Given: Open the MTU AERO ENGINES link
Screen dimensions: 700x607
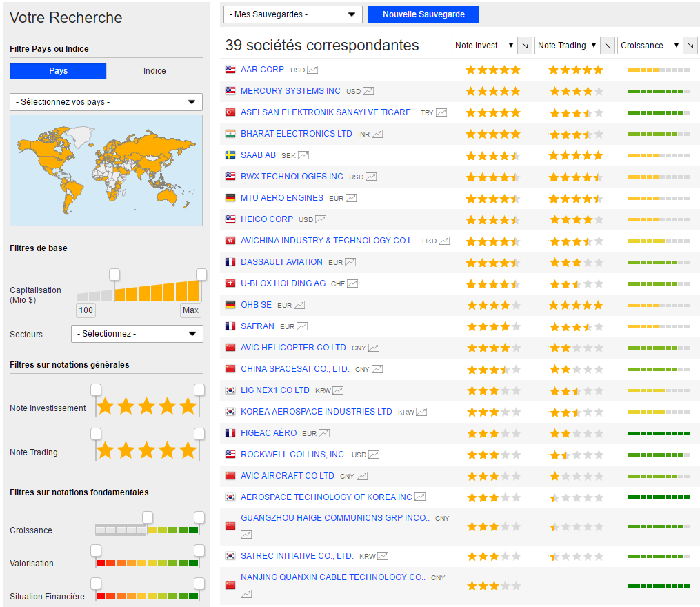Looking at the screenshot, I should pyautogui.click(x=281, y=198).
